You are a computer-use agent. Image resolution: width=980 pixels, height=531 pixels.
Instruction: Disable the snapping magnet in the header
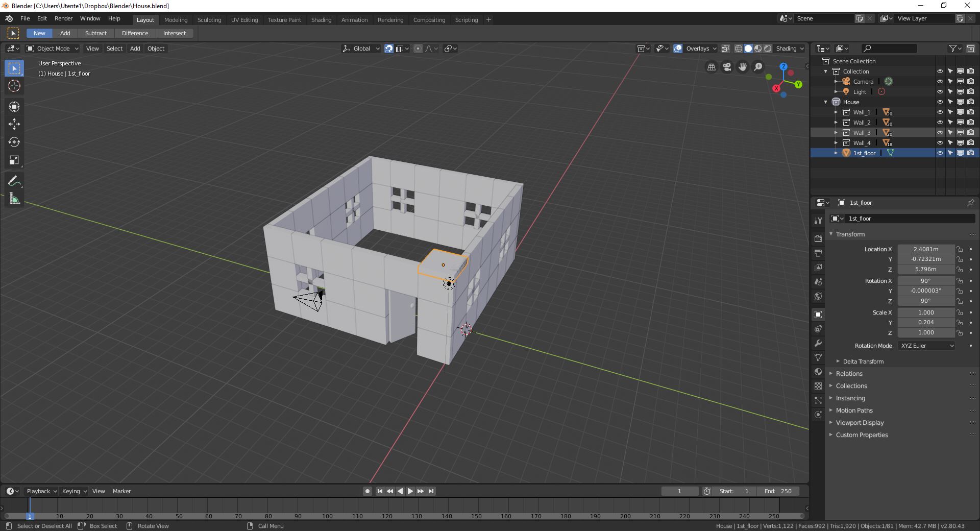[388, 49]
